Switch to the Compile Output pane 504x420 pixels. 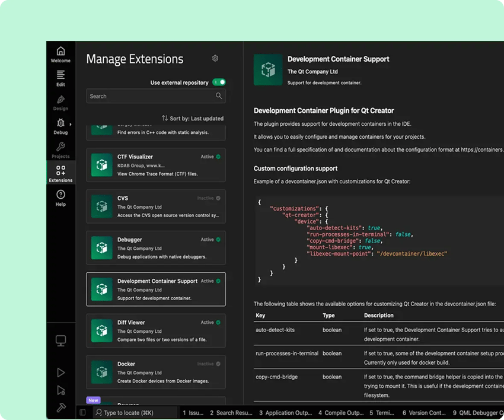pyautogui.click(x=341, y=412)
